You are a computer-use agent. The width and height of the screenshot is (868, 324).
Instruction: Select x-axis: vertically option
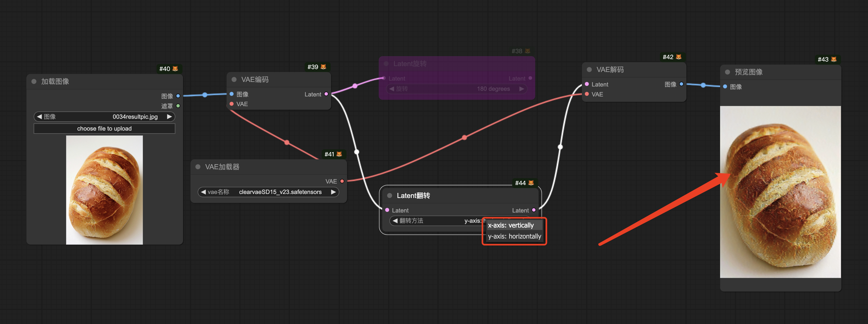(x=511, y=225)
